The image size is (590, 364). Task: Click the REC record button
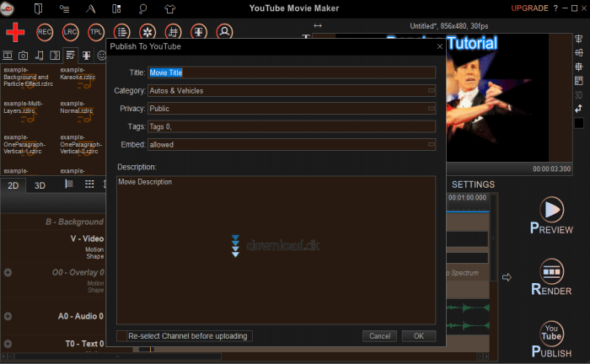point(45,32)
